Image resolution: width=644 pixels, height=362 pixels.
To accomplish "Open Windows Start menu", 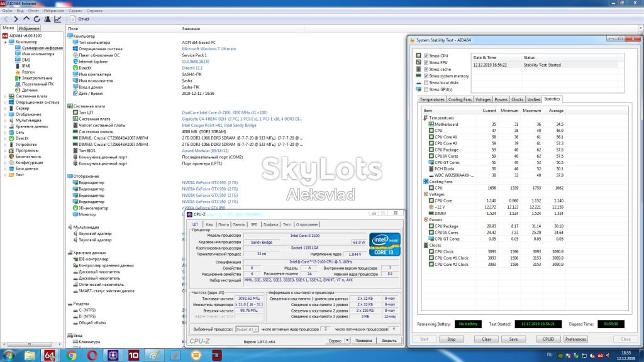I will pyautogui.click(x=8, y=355).
